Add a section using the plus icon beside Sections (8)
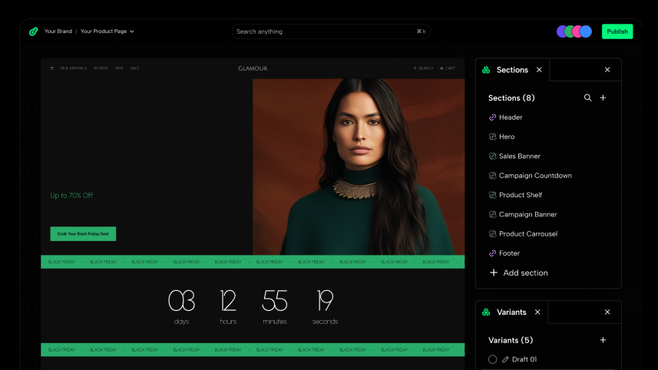The width and height of the screenshot is (658, 370). pos(603,98)
